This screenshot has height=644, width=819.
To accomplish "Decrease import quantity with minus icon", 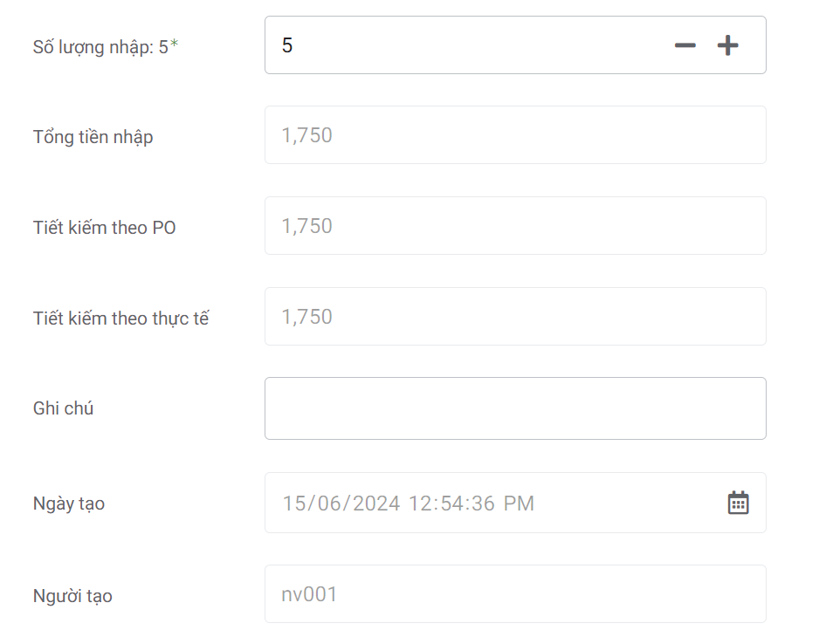I will point(685,45).
